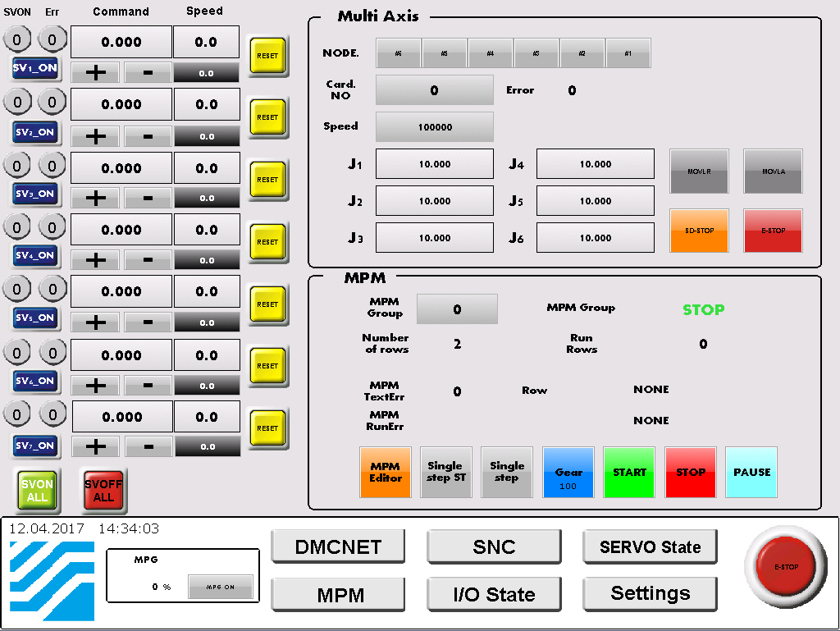Image resolution: width=840 pixels, height=631 pixels.
Task: Click the plus jog button for axis 2
Action: coord(96,135)
